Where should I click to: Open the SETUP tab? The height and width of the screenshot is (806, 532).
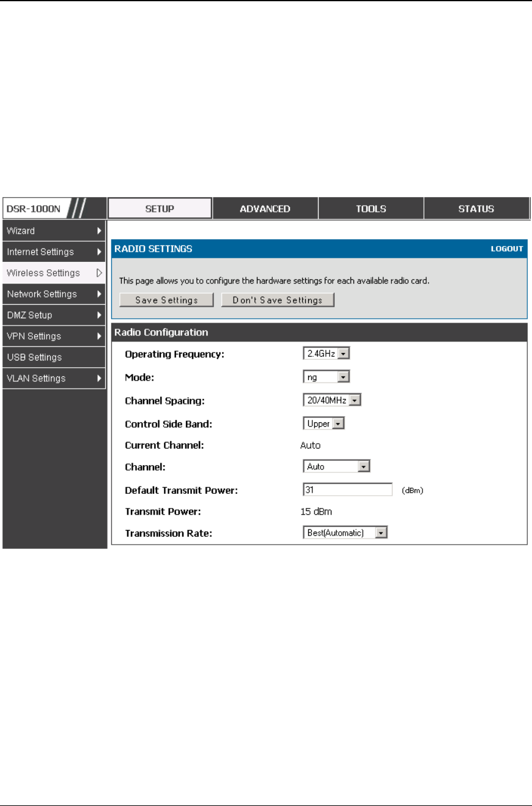(x=160, y=209)
